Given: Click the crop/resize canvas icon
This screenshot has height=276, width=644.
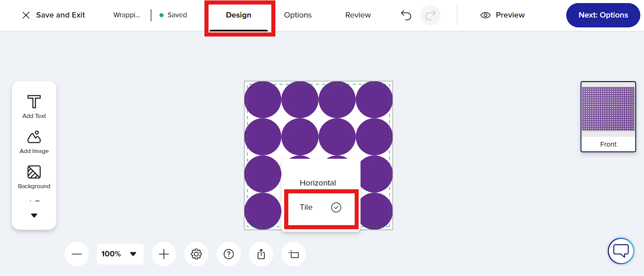Looking at the screenshot, I should [x=294, y=254].
